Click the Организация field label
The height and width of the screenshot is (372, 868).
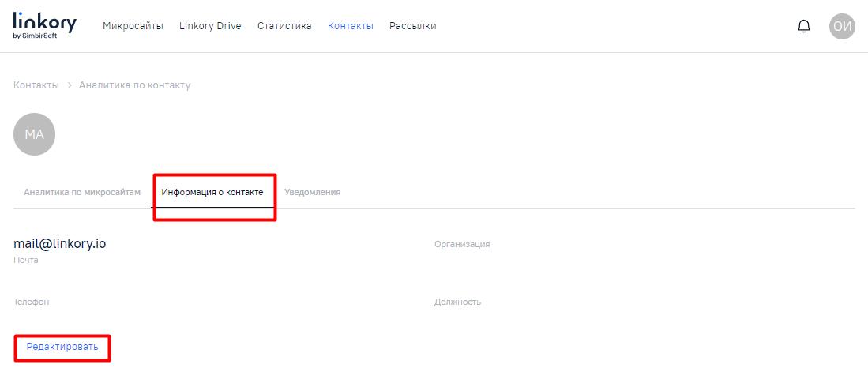(462, 244)
